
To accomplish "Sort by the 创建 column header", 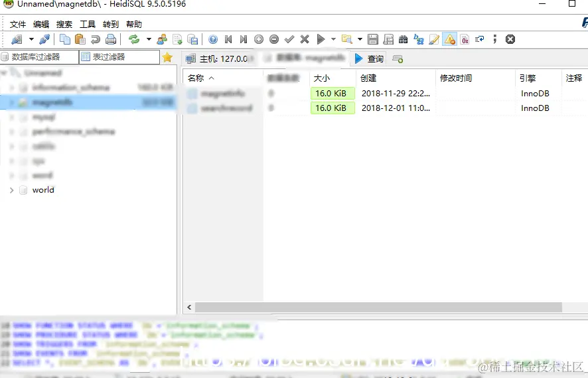I will coord(396,78).
